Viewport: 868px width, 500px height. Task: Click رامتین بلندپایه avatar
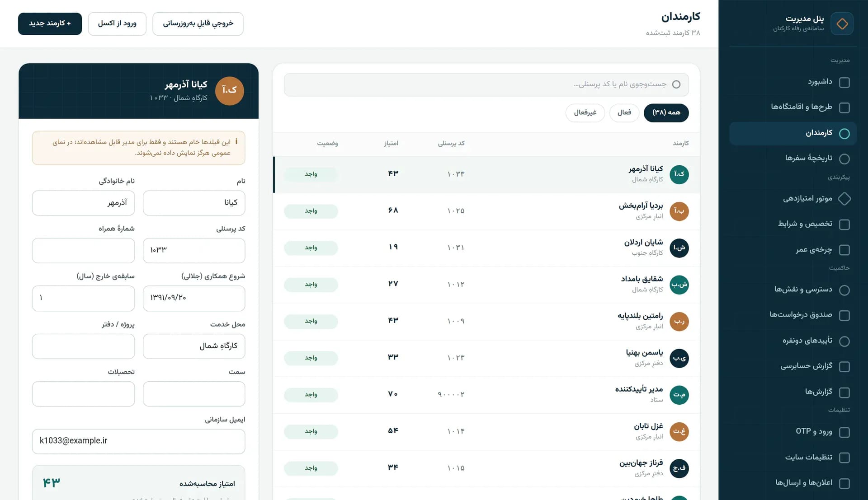679,322
